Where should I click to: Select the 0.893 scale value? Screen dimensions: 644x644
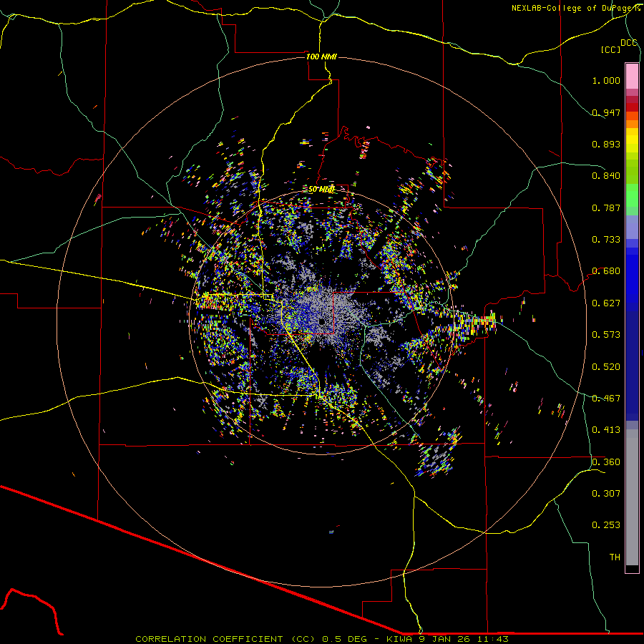point(606,144)
